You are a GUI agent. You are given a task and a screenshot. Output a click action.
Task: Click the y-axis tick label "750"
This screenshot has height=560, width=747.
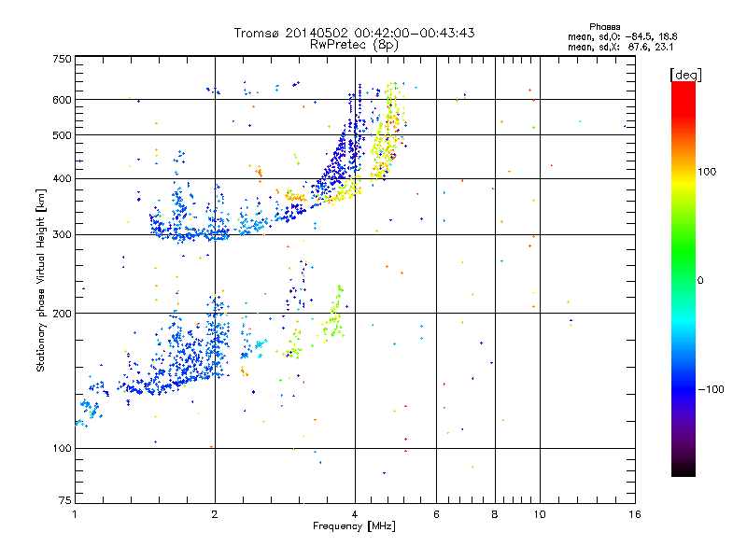coord(62,59)
